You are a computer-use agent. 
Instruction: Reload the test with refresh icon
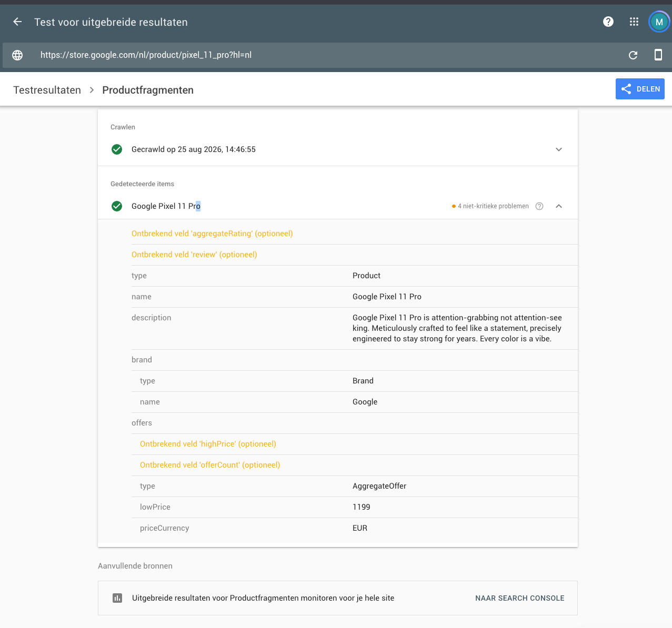pos(633,55)
